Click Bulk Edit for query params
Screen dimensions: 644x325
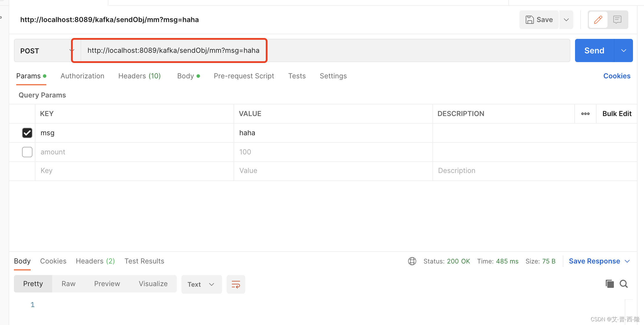pyautogui.click(x=616, y=113)
